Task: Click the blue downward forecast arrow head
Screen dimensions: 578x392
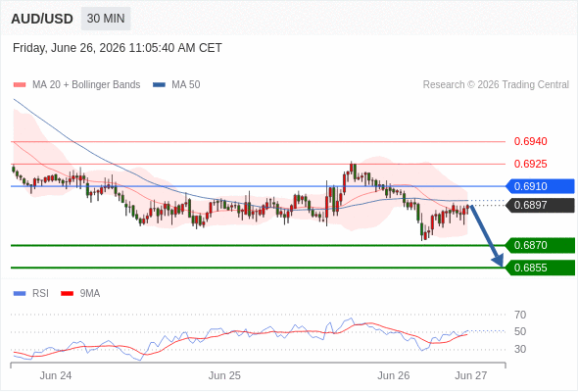Action: [498, 260]
